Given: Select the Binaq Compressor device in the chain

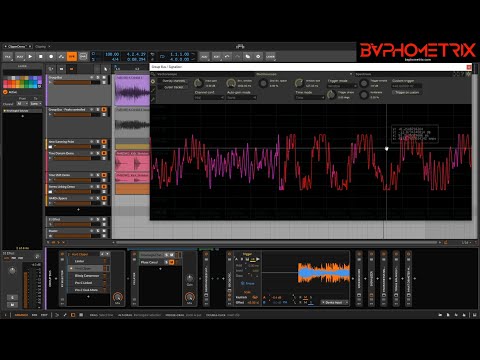Looking at the screenshot, I should pyautogui.click(x=87, y=276).
